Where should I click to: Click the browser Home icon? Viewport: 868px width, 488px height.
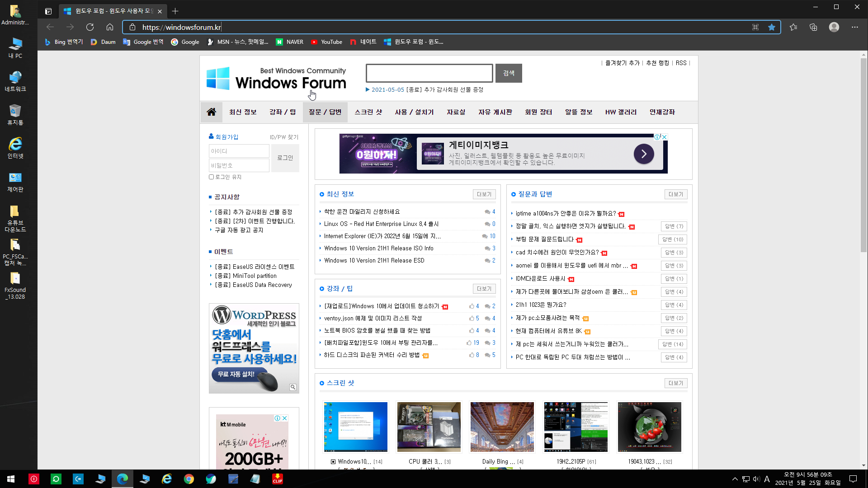pyautogui.click(x=110, y=27)
